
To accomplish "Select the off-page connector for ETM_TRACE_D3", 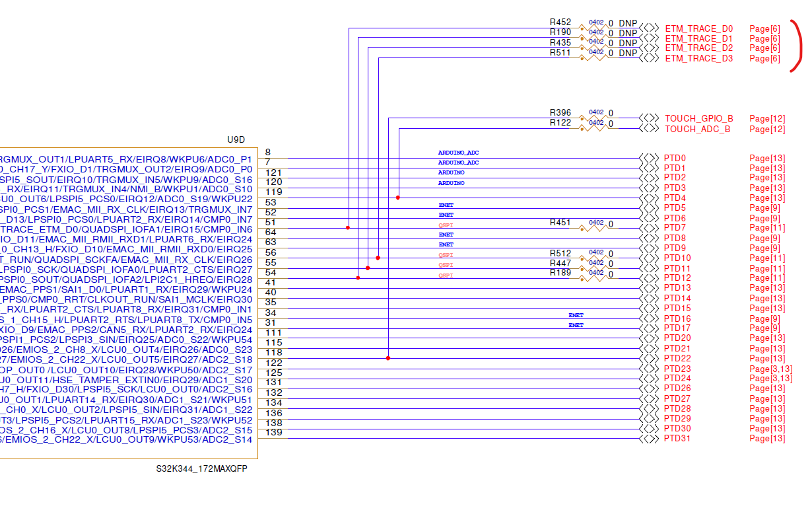I will (650, 57).
